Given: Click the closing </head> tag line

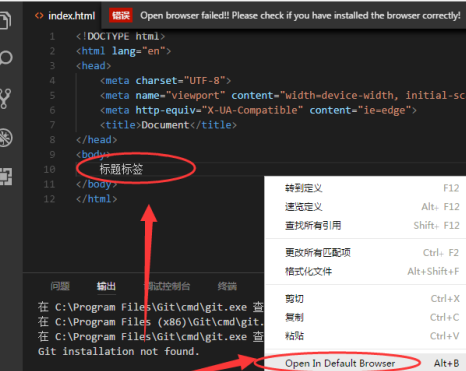Looking at the screenshot, I should coord(96,140).
